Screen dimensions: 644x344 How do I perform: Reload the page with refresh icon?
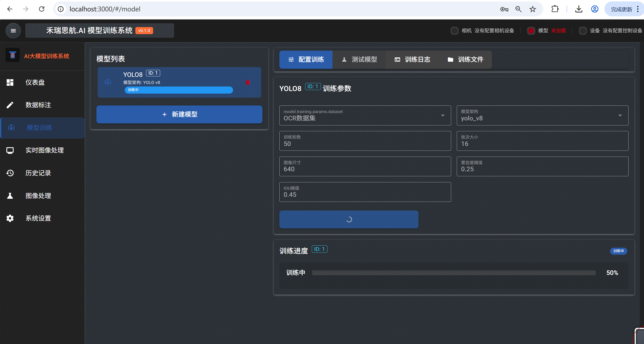(x=41, y=9)
